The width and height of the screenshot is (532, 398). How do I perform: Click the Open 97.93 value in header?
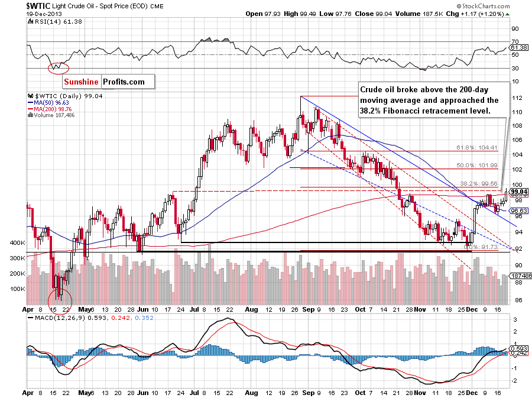[x=263, y=14]
